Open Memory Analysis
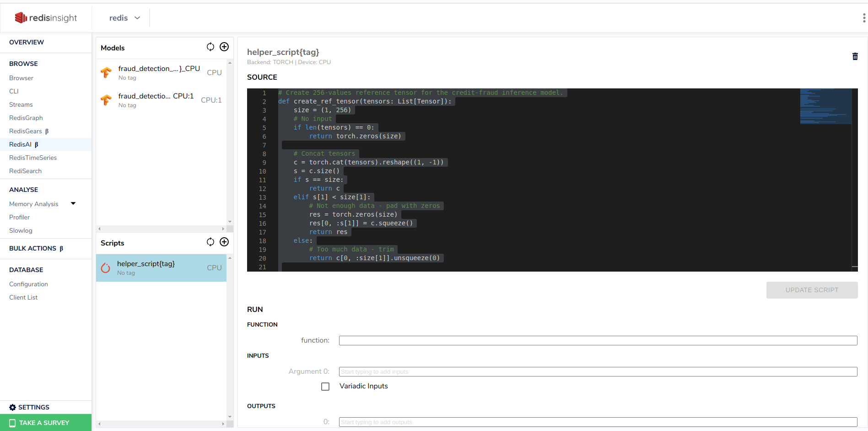The height and width of the screenshot is (431, 868). 34,204
